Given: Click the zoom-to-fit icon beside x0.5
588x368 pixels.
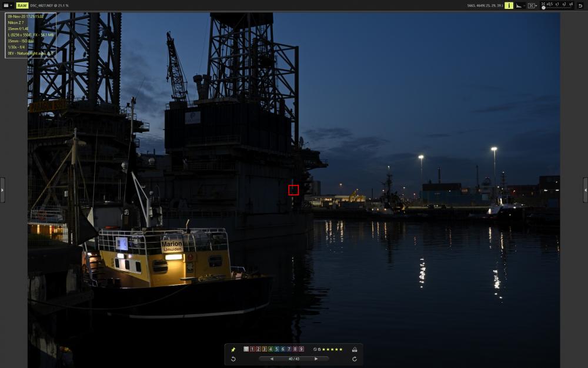Looking at the screenshot, I should 543,4.
